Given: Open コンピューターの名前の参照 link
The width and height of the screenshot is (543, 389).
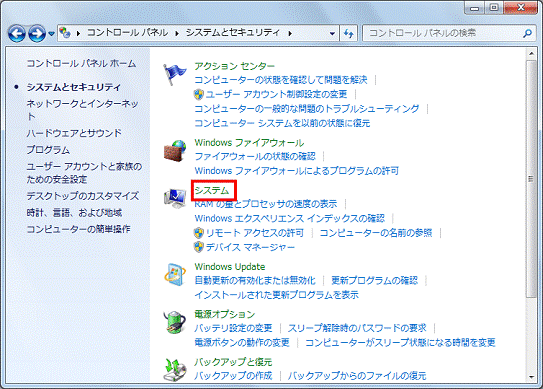Looking at the screenshot, I should 376,233.
